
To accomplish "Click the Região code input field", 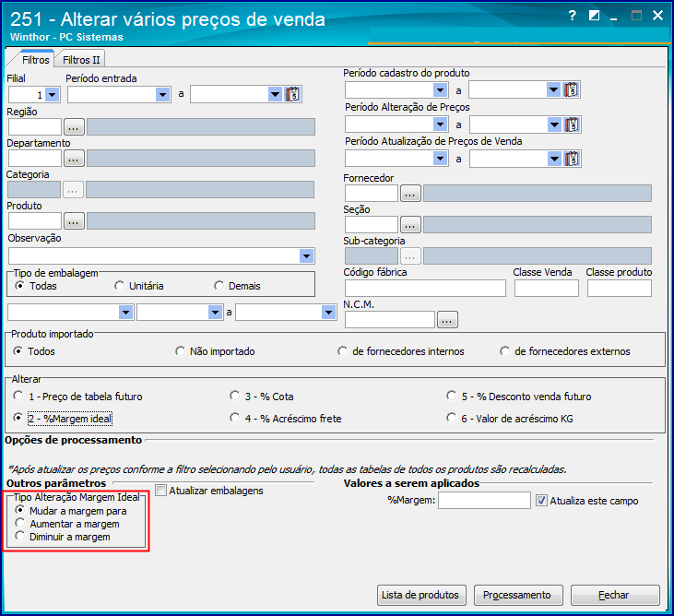I will click(x=35, y=127).
